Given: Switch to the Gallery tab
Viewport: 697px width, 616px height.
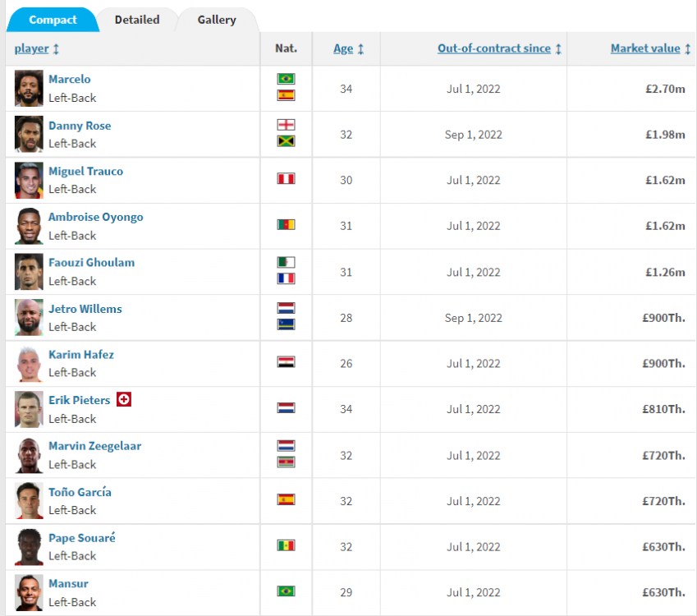Looking at the screenshot, I should 217,20.
